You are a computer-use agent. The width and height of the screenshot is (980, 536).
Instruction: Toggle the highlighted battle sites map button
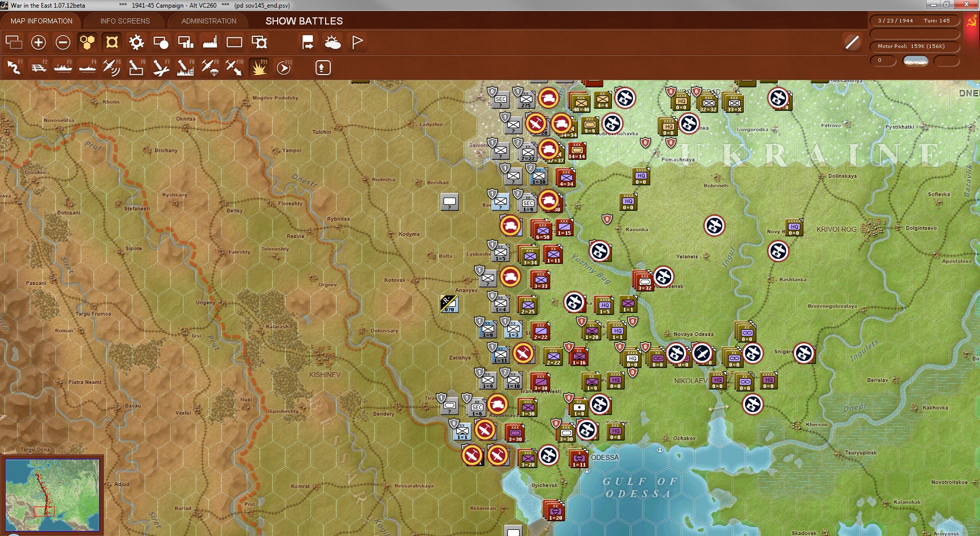click(112, 42)
